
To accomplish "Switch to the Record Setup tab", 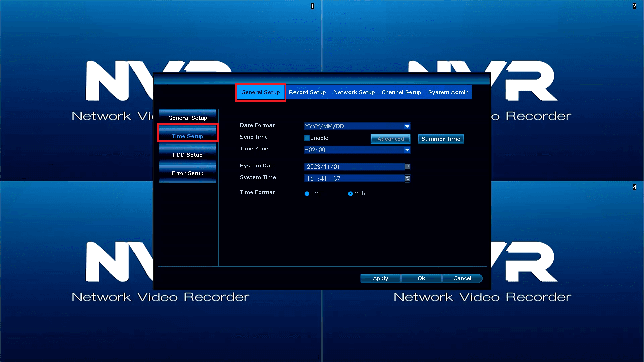I will tap(307, 92).
